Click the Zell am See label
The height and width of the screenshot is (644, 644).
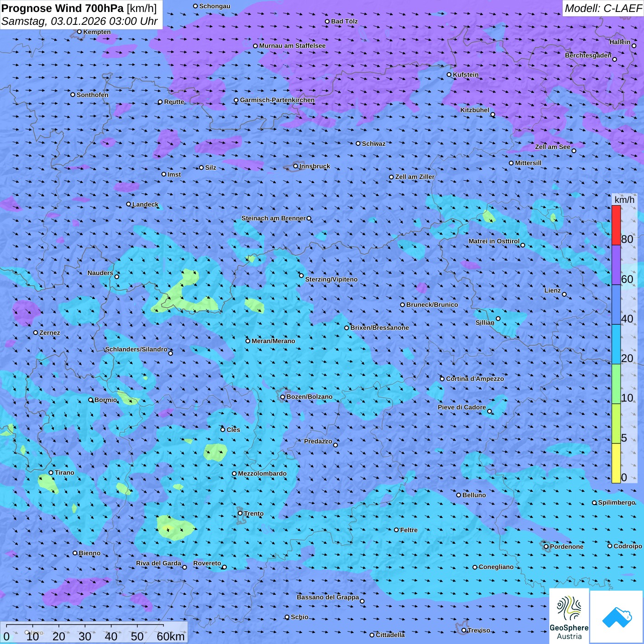(552, 147)
